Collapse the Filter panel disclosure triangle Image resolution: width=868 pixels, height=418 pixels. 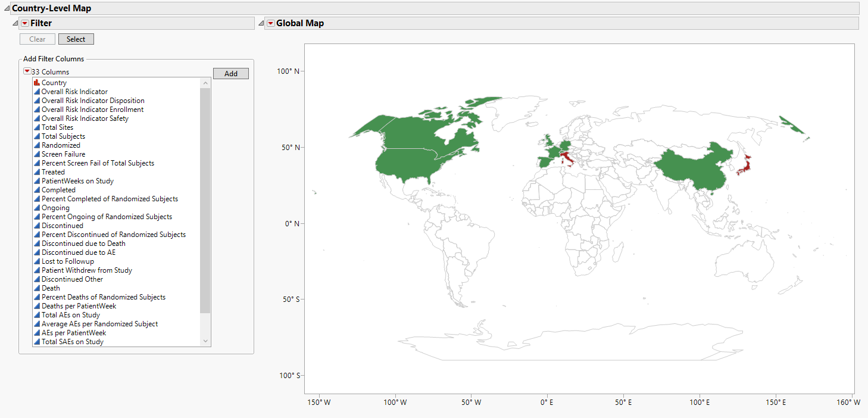pos(15,23)
